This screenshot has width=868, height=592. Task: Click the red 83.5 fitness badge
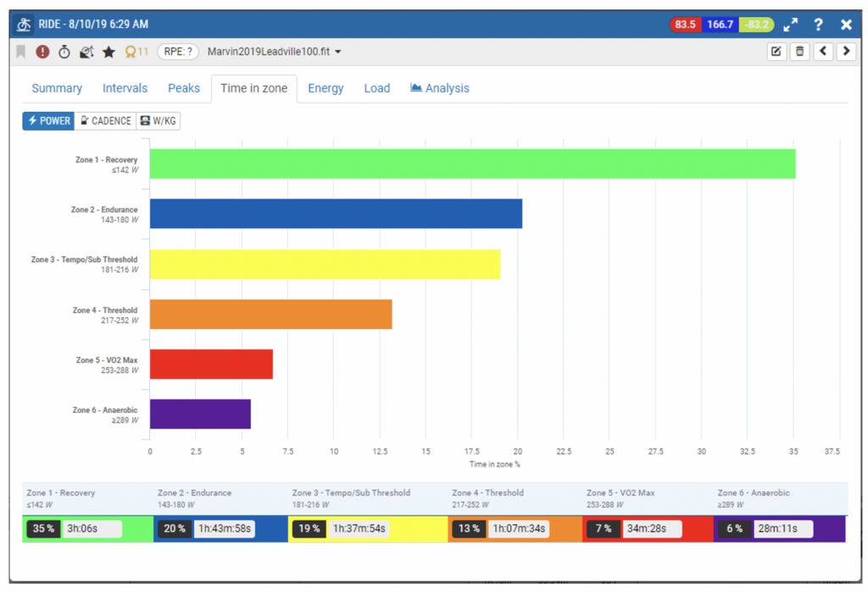pos(685,25)
